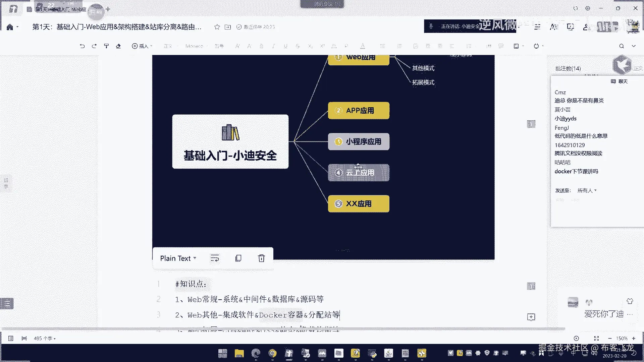Delete the code block with trash icon
The width and height of the screenshot is (644, 362).
coord(261,258)
